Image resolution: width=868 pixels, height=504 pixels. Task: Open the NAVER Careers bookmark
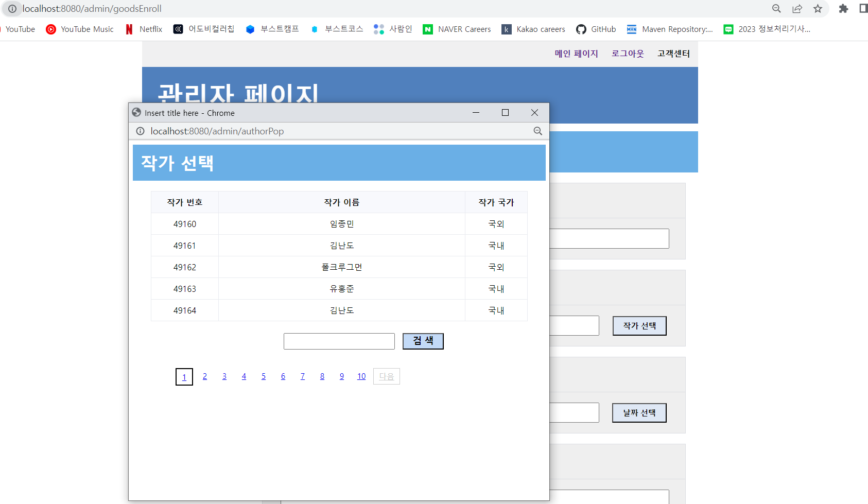point(457,29)
